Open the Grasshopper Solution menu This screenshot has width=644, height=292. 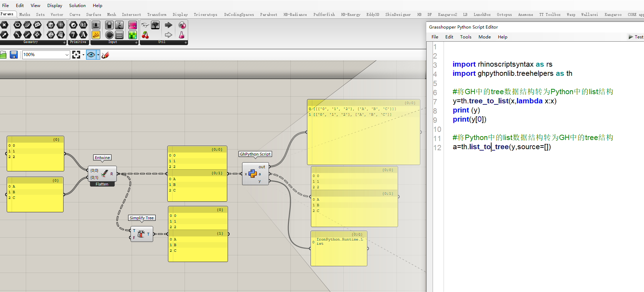(77, 5)
